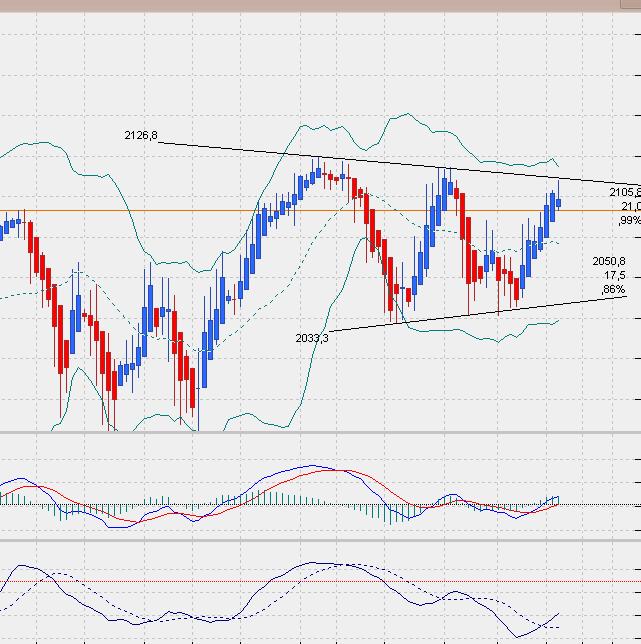Click the rightmost small blue candlestick

[558, 203]
